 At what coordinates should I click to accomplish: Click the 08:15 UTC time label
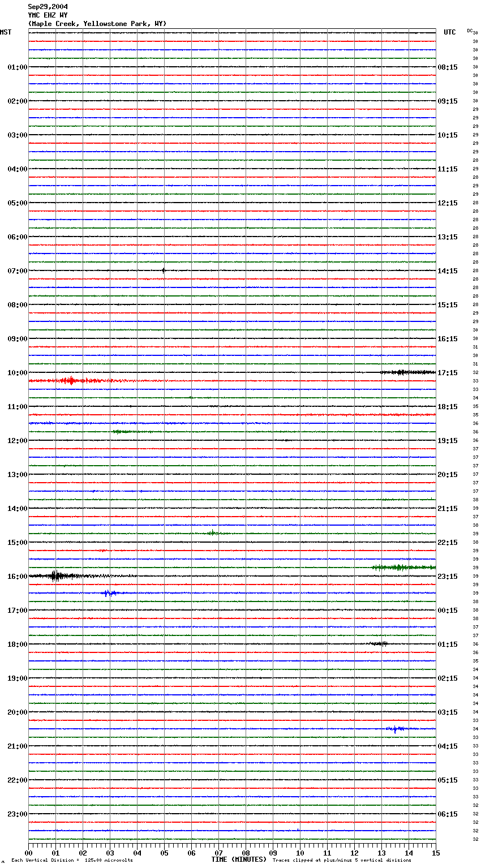(x=448, y=67)
